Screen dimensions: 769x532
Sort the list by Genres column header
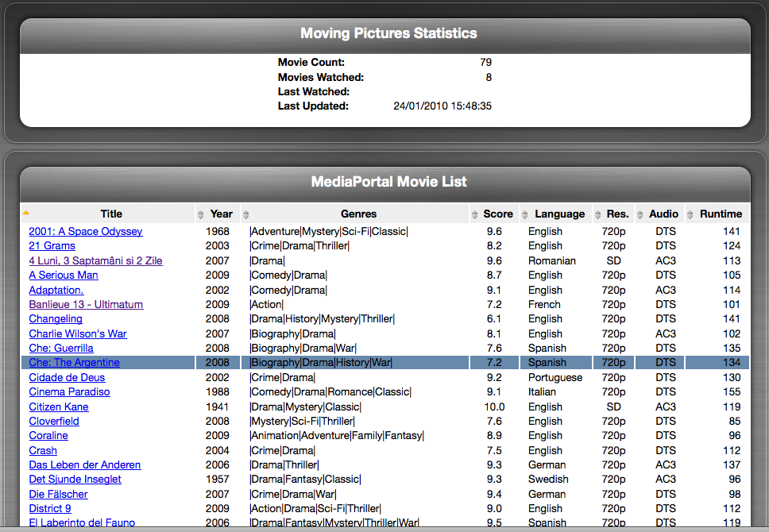[358, 214]
